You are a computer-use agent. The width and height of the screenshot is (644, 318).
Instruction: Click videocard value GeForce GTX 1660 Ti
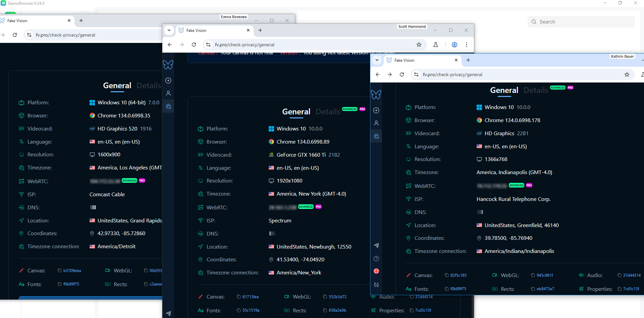(x=301, y=155)
